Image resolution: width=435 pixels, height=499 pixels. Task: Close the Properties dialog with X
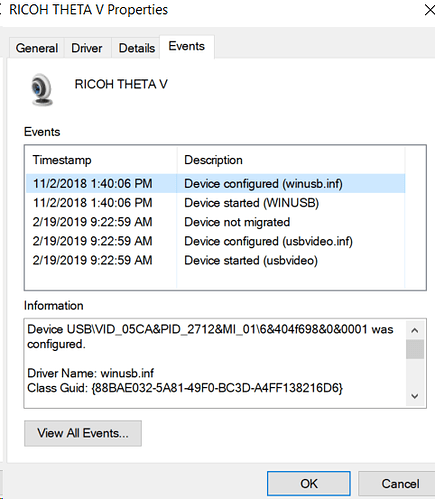click(430, 10)
